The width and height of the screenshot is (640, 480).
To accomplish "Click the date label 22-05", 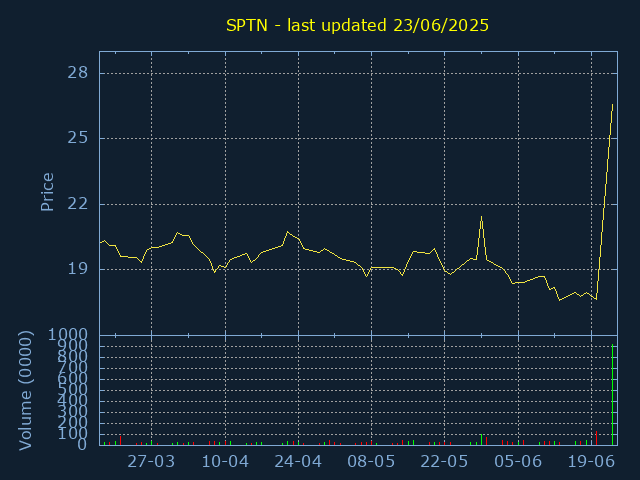I will 444,462.
